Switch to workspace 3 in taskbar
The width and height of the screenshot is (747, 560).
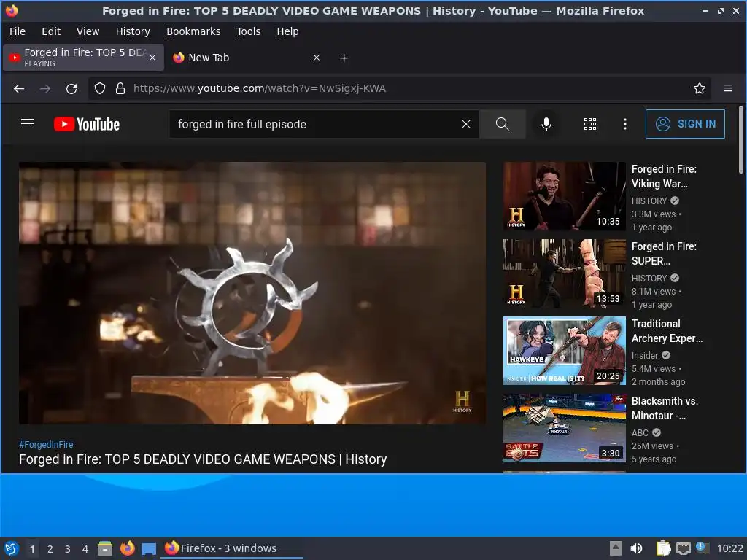pyautogui.click(x=68, y=549)
